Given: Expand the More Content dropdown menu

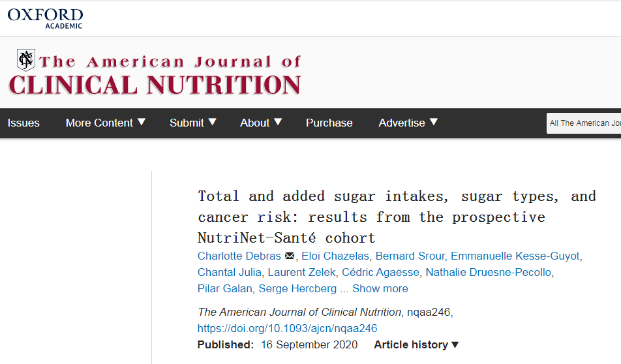Looking at the screenshot, I should (x=106, y=123).
